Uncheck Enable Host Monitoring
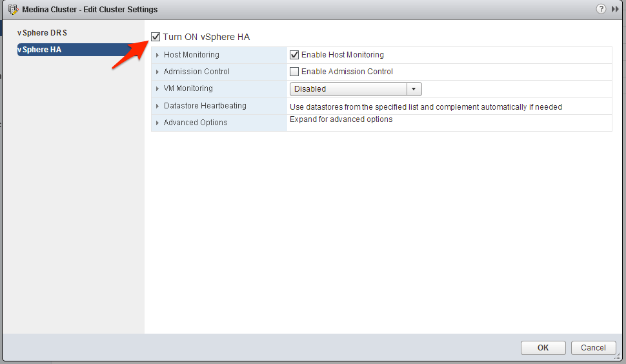Viewport: 626px width, 364px height. point(294,55)
